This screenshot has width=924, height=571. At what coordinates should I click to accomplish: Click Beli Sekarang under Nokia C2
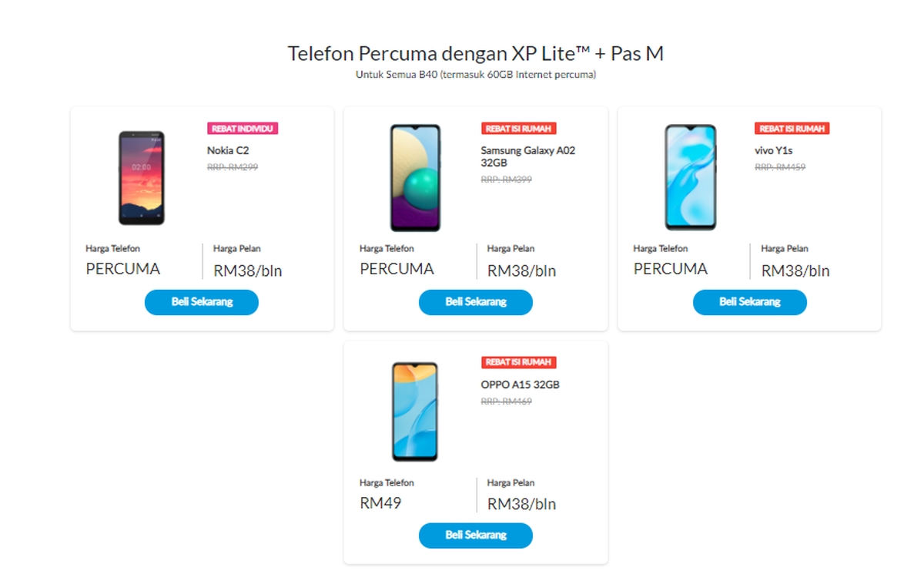[201, 302]
